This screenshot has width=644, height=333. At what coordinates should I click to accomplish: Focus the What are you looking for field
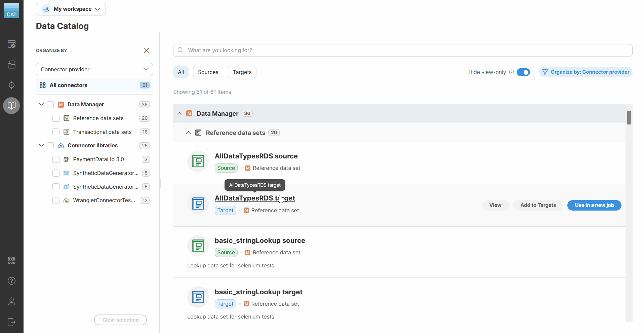pos(403,50)
